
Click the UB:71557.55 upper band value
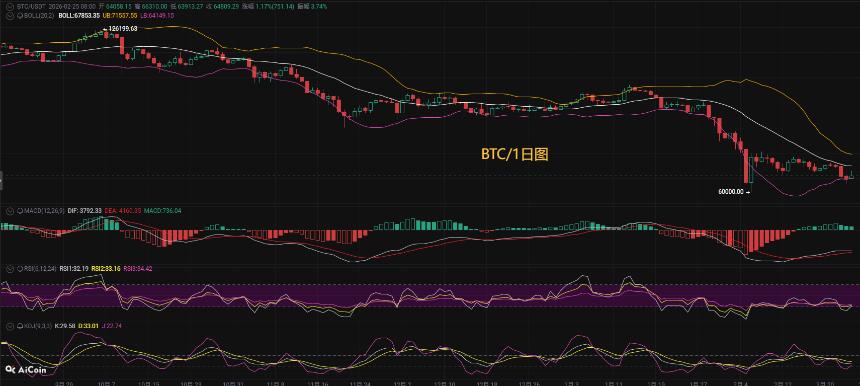120,16
